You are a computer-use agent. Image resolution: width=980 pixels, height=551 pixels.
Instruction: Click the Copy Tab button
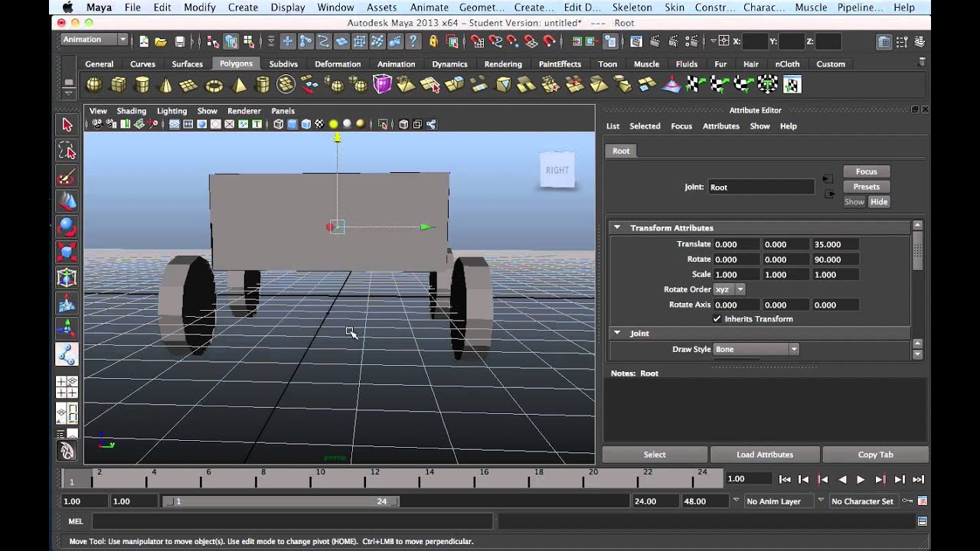click(875, 455)
